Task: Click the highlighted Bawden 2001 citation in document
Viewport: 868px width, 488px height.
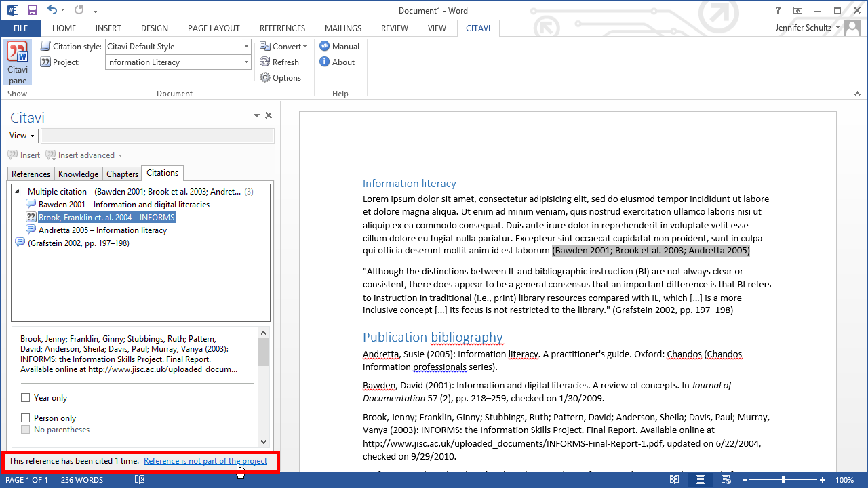Action: [x=651, y=250]
